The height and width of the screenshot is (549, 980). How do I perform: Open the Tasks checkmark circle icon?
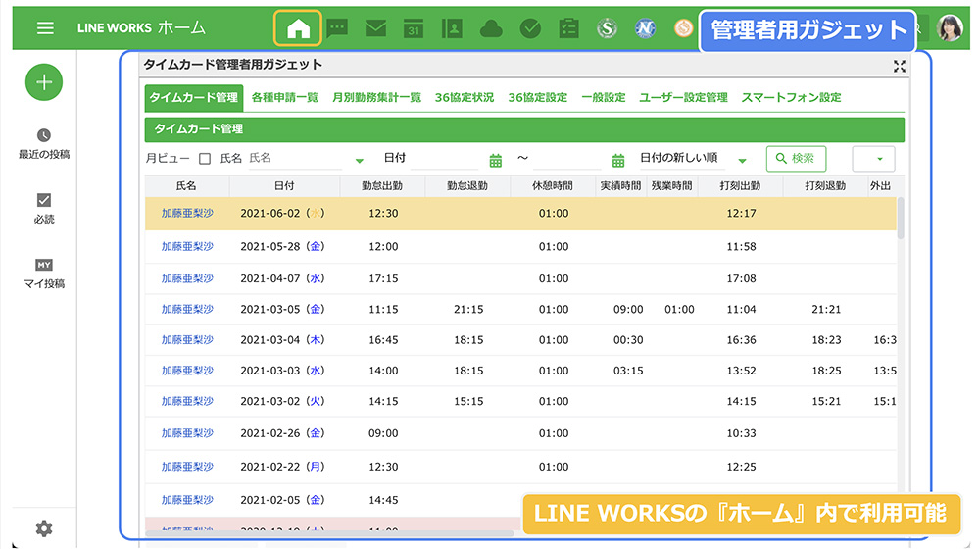tap(530, 28)
